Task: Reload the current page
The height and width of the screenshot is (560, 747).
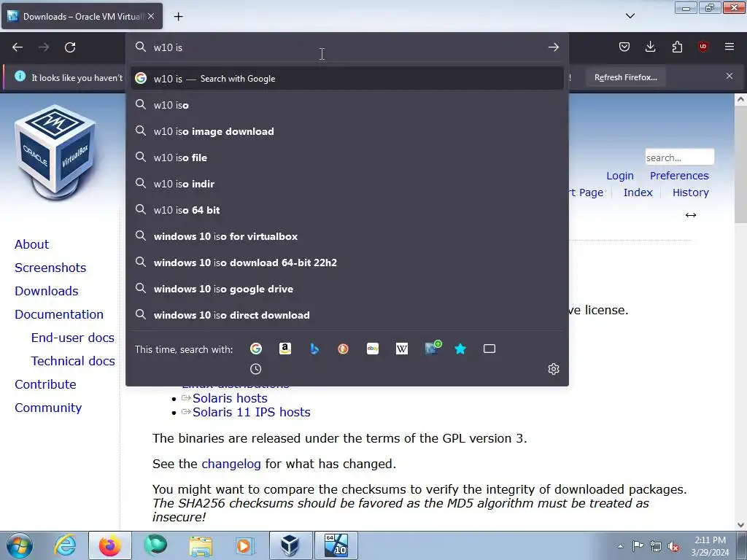Action: (x=70, y=47)
